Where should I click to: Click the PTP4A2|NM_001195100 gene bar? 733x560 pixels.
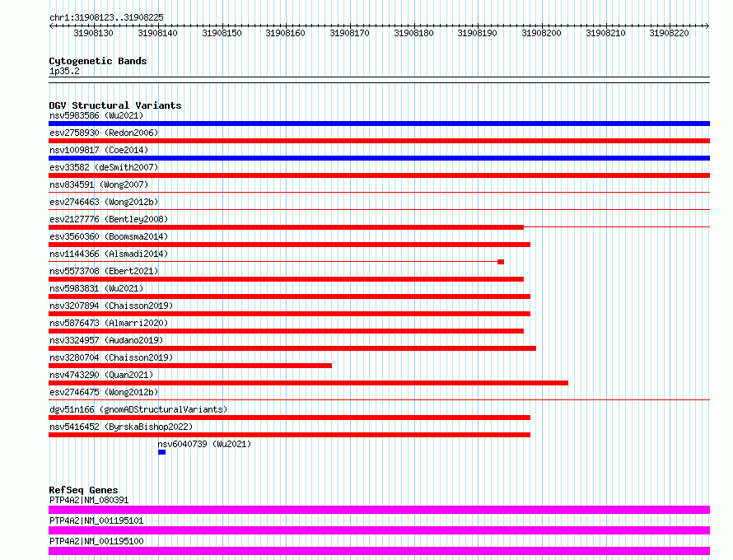pos(379,551)
